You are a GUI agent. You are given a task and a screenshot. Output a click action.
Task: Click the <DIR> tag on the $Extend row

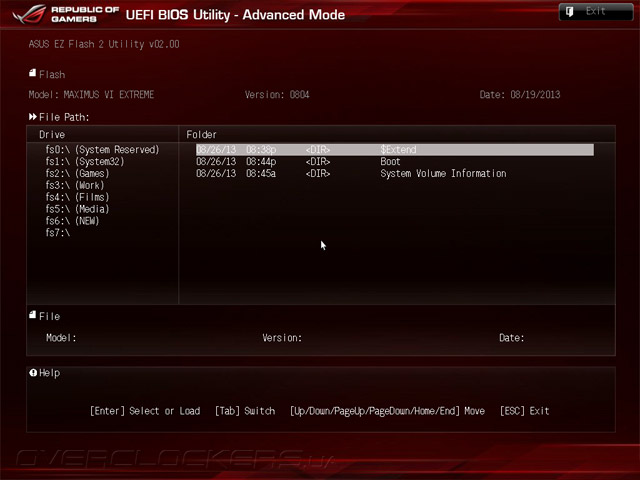318,150
